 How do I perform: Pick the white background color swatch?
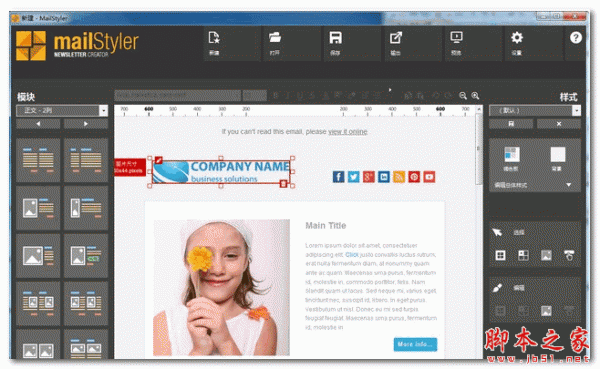pos(558,154)
